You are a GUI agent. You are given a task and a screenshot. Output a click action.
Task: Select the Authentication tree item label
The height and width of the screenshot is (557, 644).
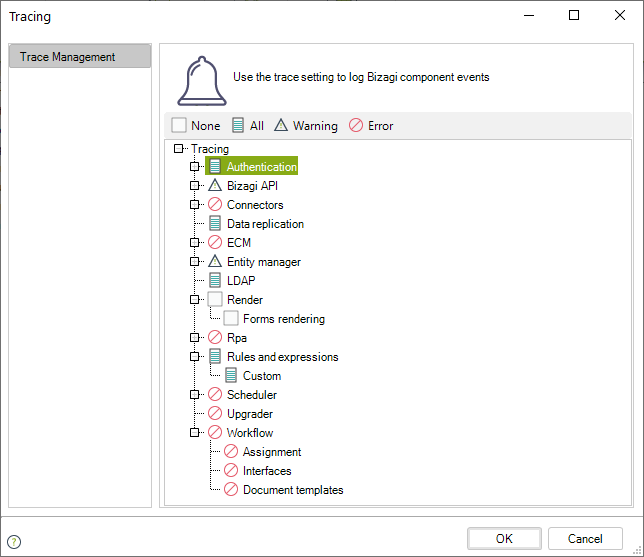(x=262, y=166)
